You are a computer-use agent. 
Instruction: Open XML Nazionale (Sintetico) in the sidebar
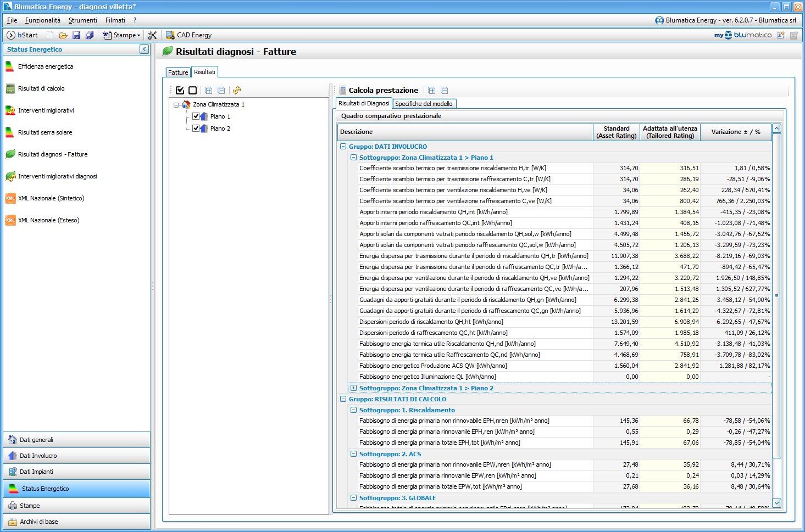(x=51, y=198)
